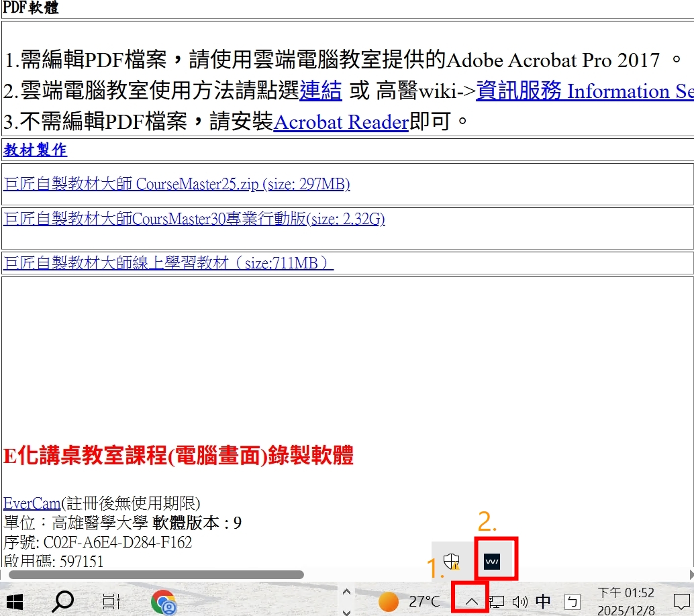Click the taskbar toolbar scroll-up arrow
The height and width of the screenshot is (616, 694).
(346, 592)
